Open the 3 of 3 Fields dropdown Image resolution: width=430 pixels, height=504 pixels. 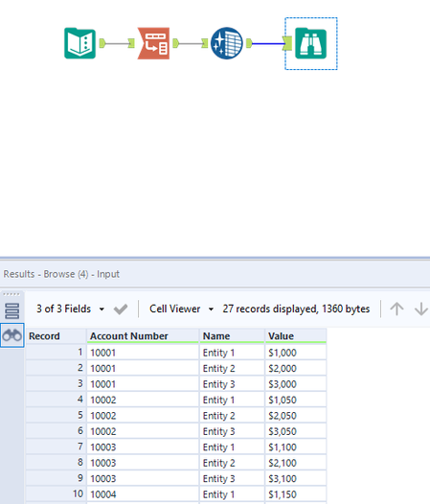[70, 309]
